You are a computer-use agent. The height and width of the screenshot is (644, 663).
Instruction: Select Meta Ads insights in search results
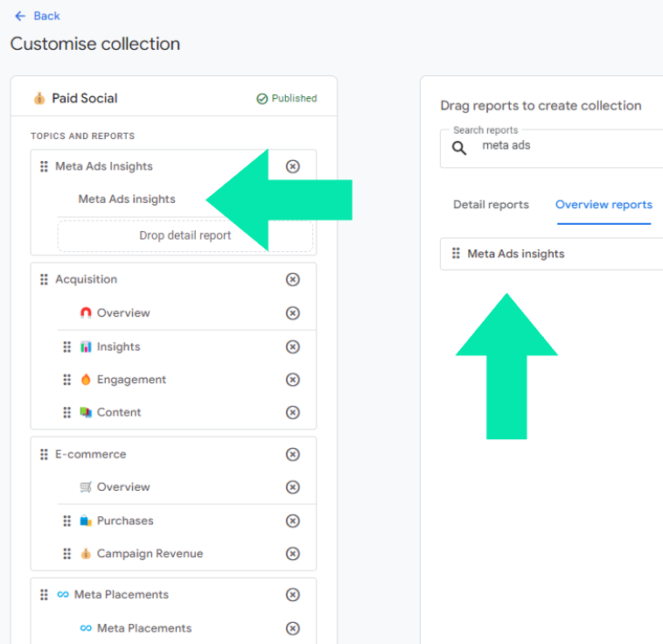tap(516, 254)
